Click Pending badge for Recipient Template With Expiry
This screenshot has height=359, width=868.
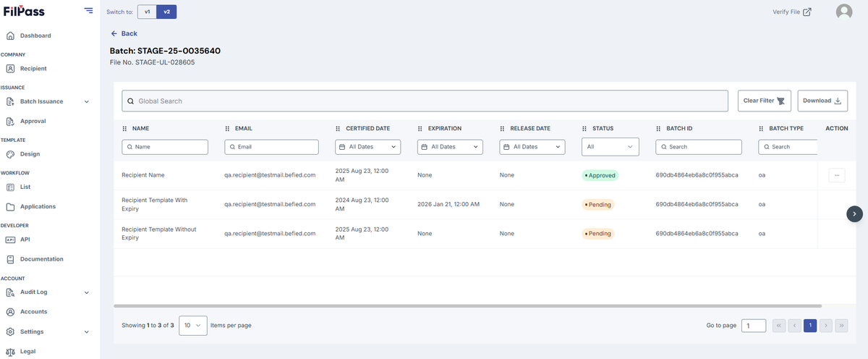tap(598, 205)
